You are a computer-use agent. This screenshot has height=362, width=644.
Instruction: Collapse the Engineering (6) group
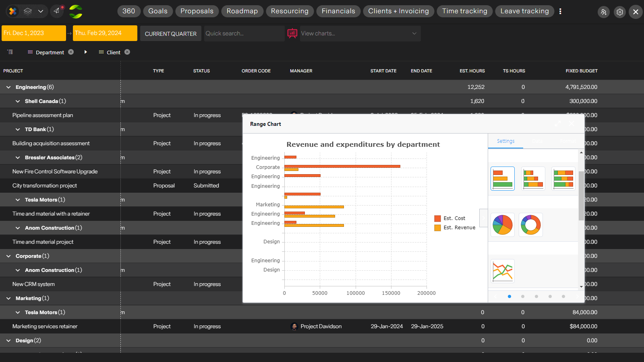click(x=8, y=87)
